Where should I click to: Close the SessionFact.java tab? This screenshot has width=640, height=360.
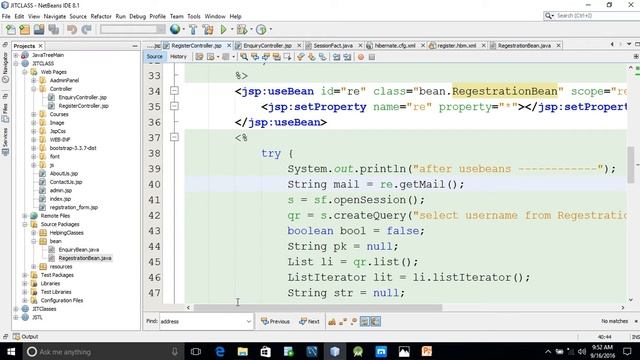(360, 46)
